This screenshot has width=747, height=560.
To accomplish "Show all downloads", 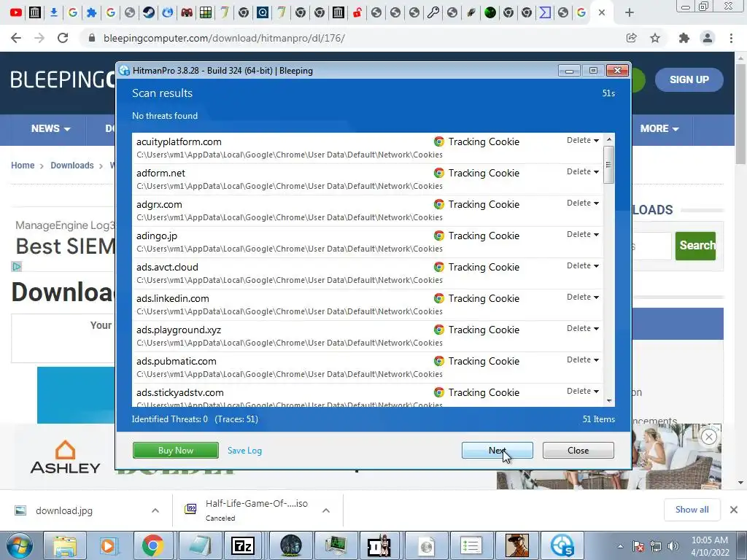I will (692, 510).
